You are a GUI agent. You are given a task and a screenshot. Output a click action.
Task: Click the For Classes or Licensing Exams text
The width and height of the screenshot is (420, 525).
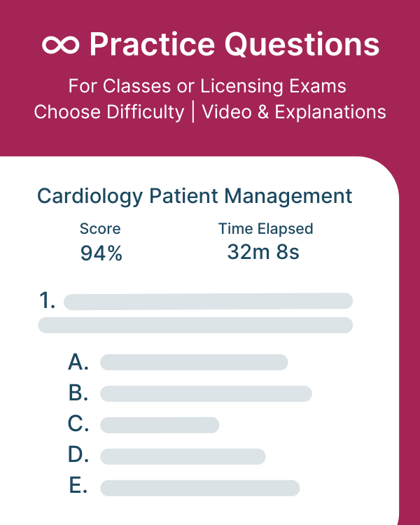click(x=207, y=86)
